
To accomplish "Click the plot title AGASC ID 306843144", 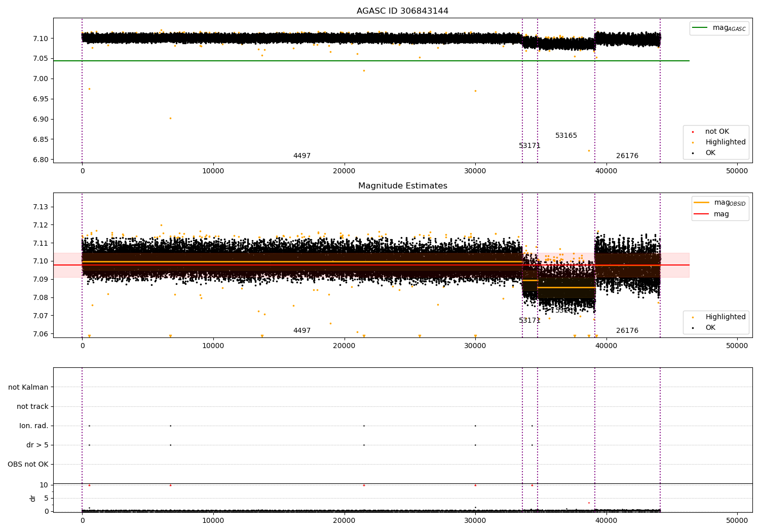I will 402,11.
